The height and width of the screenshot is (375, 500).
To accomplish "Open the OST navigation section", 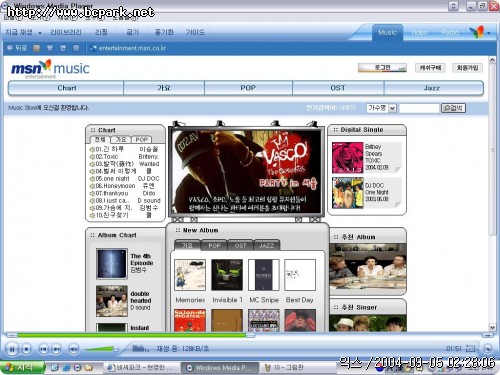I will point(338,88).
